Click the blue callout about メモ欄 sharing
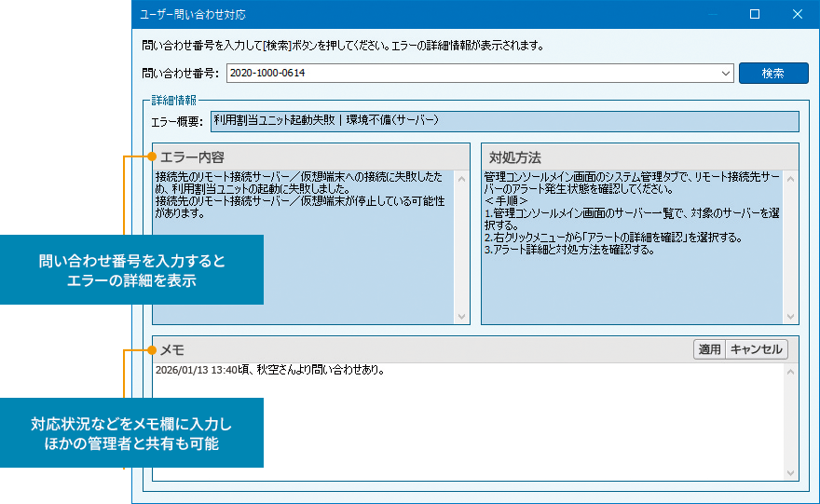Image resolution: width=820 pixels, height=504 pixels. click(x=131, y=433)
